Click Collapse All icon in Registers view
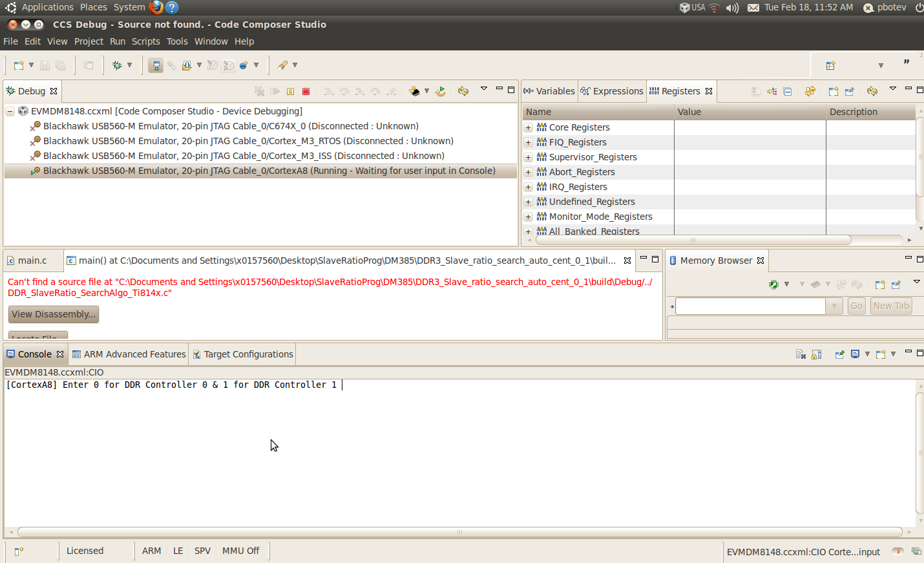The image size is (924, 563). point(787,92)
